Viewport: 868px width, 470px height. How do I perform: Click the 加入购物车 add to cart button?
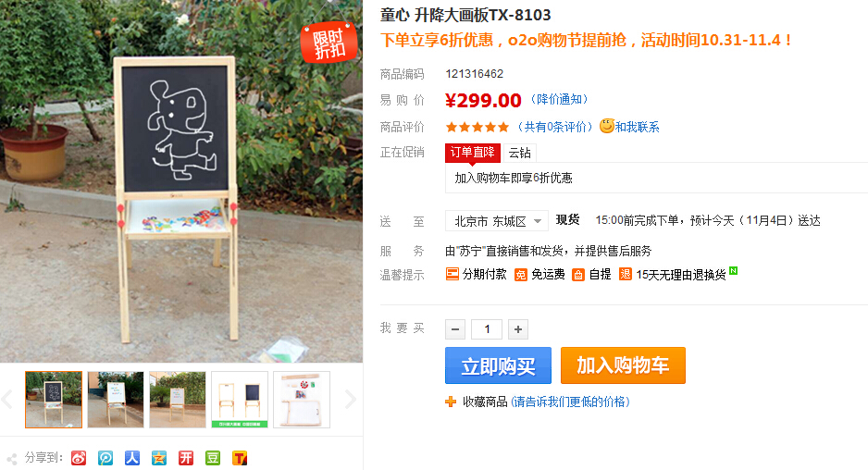click(623, 365)
